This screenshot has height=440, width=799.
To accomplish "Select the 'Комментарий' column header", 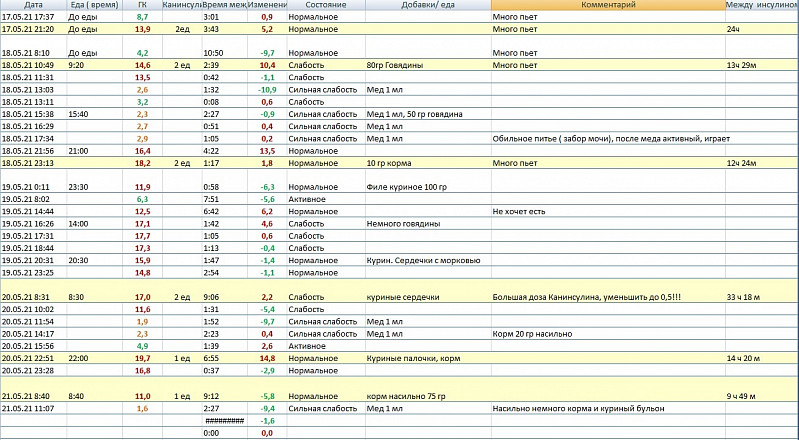I will point(608,5).
